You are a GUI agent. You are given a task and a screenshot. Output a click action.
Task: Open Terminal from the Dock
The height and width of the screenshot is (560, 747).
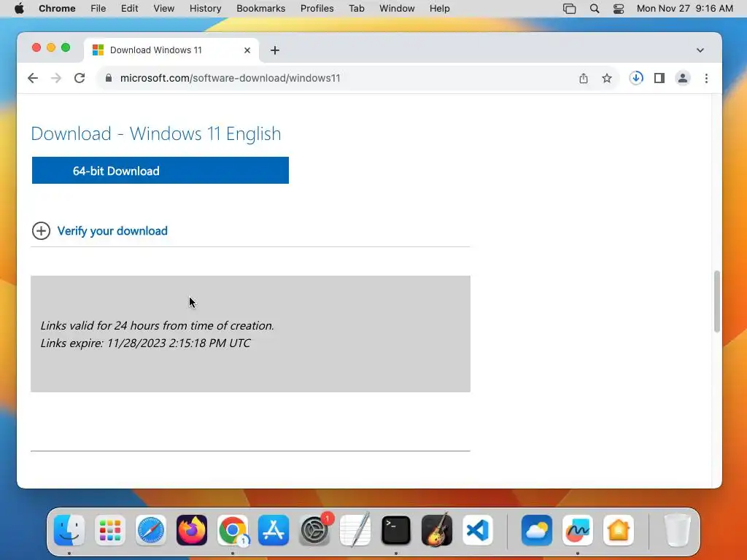pyautogui.click(x=396, y=530)
